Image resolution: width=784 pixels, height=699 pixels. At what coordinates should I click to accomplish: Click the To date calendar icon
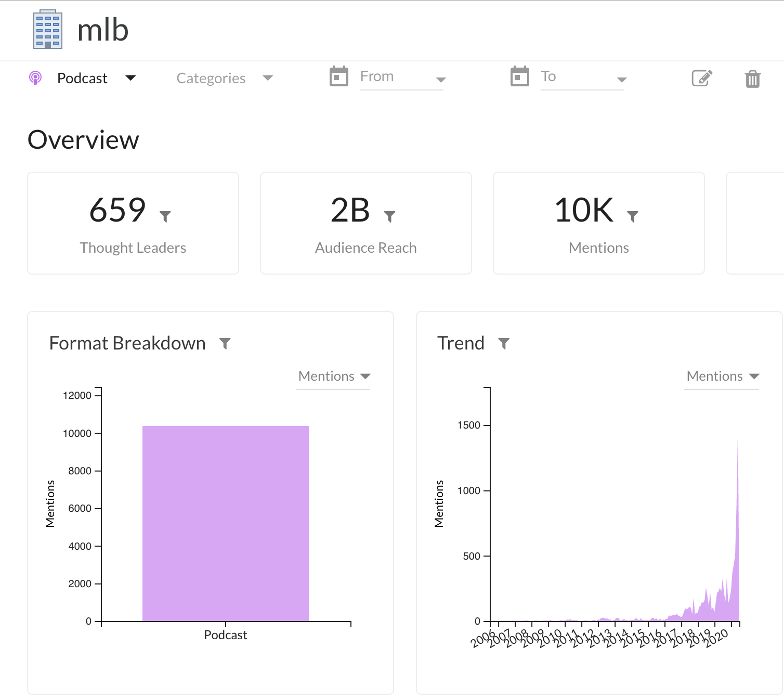pos(520,77)
